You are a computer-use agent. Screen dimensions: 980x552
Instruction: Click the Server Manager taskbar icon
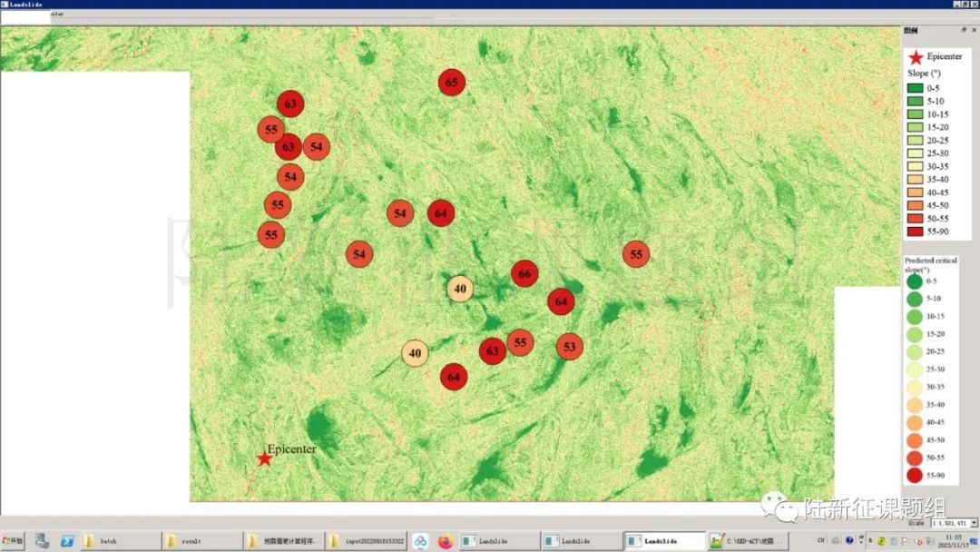[x=42, y=541]
